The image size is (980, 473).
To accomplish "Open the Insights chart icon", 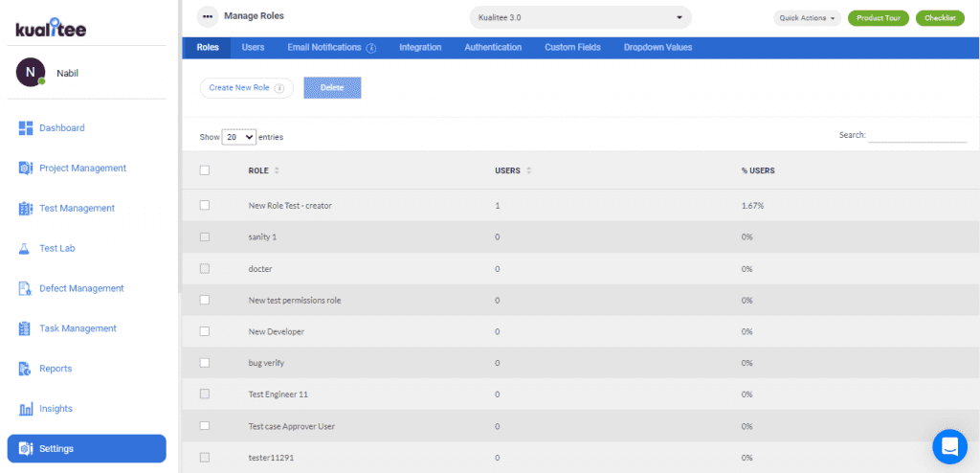I will coord(26,409).
